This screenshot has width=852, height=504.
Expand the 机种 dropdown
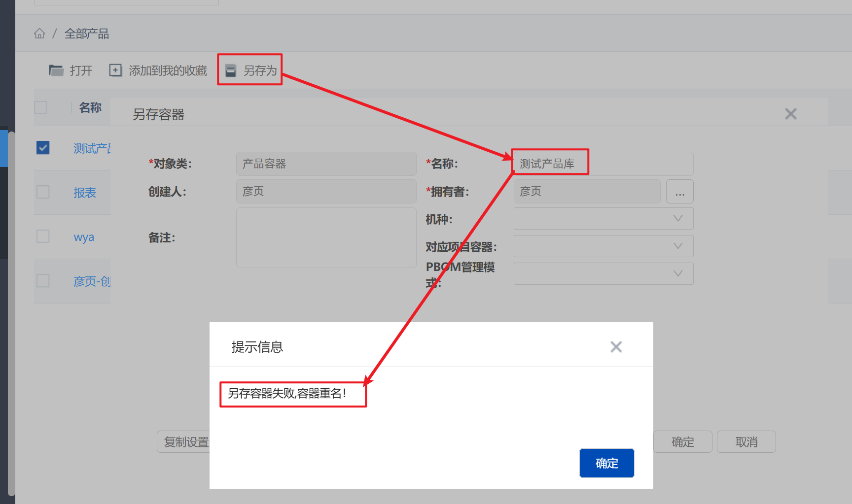pyautogui.click(x=603, y=218)
